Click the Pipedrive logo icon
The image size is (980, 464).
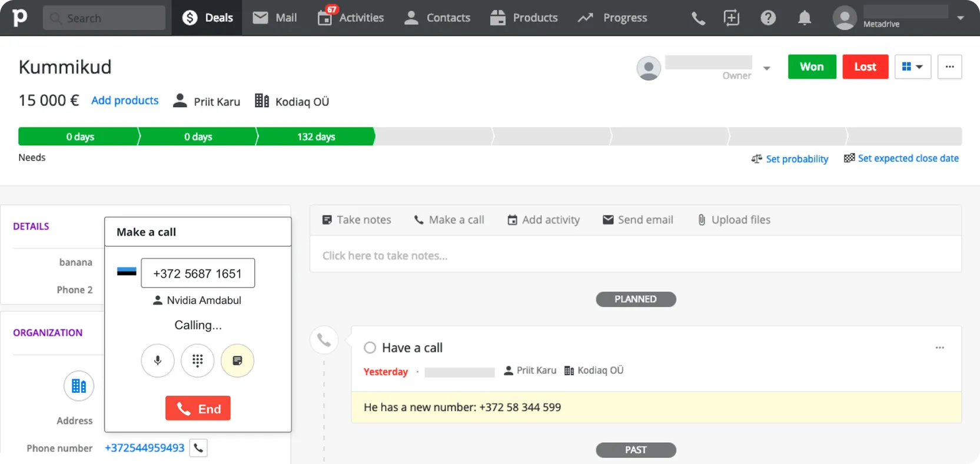[x=19, y=18]
